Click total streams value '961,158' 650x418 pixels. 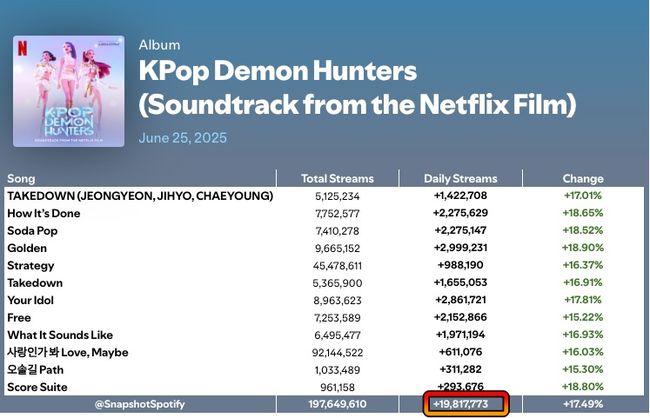tap(337, 388)
